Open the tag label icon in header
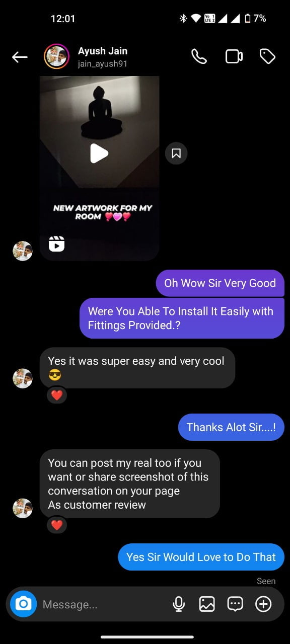 267,56
